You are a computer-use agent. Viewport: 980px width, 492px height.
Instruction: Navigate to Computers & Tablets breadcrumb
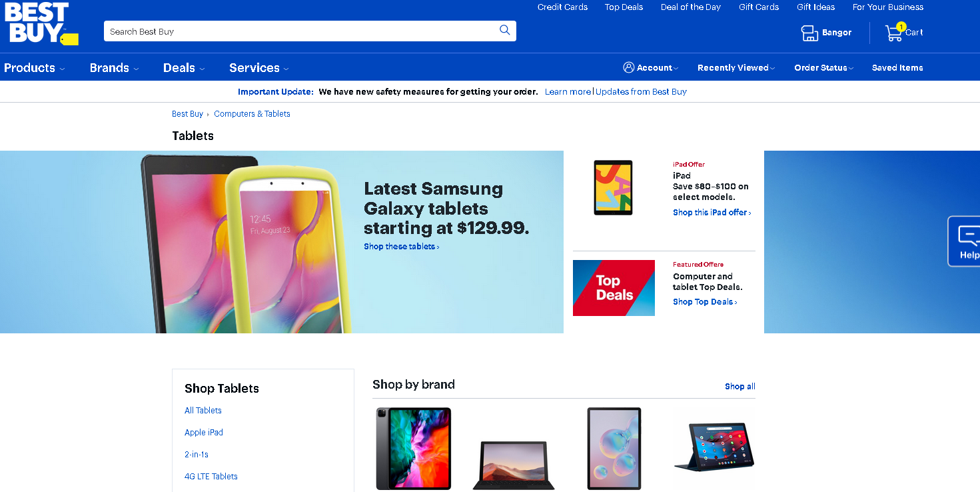[x=252, y=114]
